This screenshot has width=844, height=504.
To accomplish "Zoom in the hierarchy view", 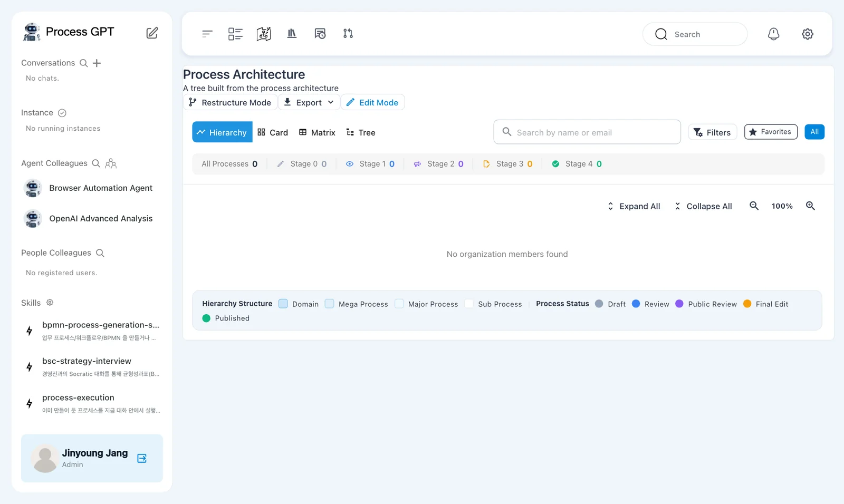I will 811,206.
